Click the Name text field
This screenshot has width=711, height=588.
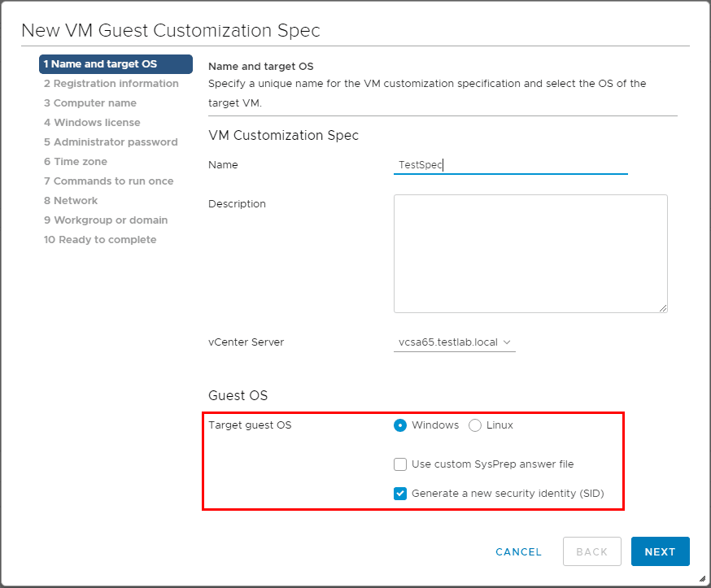(510, 164)
